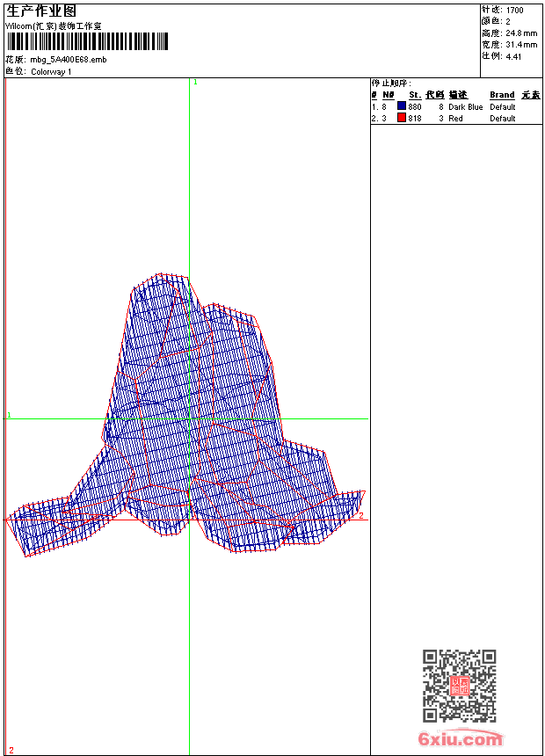The height and width of the screenshot is (756, 545).
Task: Click the 31.4 mm width value
Action: 521,45
